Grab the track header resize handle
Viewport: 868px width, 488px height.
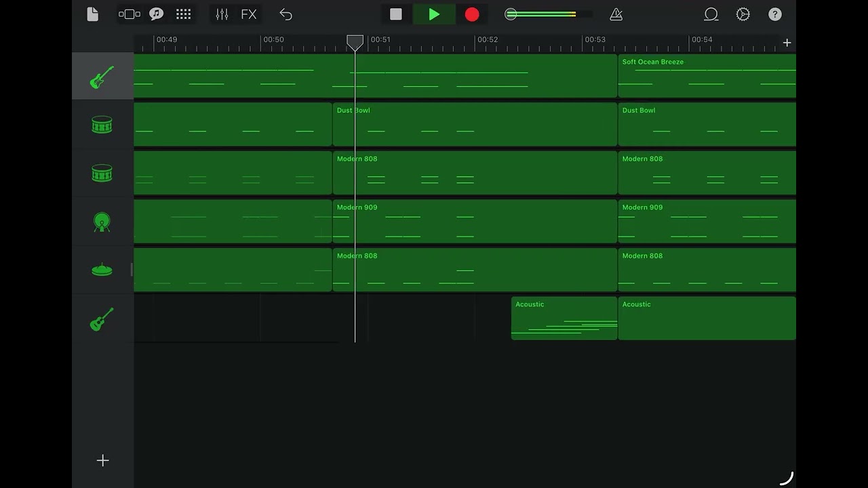click(x=132, y=270)
